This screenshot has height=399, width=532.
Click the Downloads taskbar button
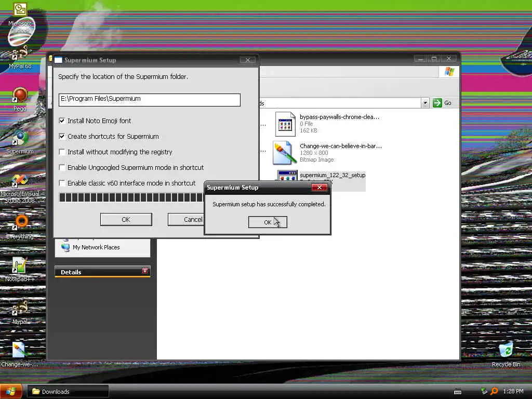(68, 392)
